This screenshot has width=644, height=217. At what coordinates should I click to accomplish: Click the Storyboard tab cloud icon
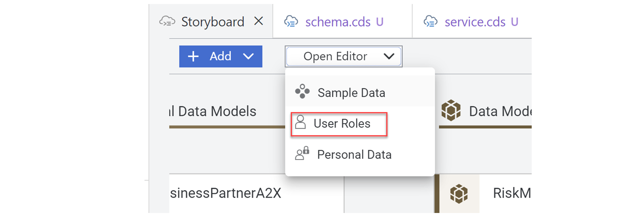point(167,21)
